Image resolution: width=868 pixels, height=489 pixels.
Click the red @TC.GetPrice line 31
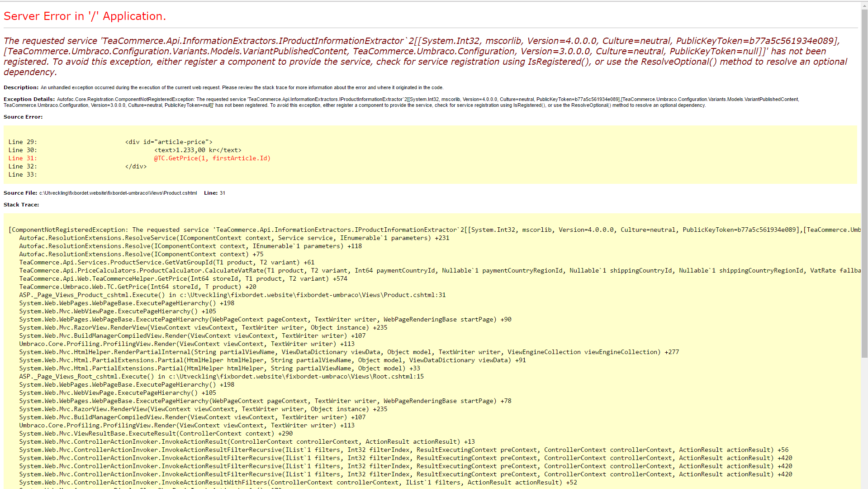tap(139, 158)
